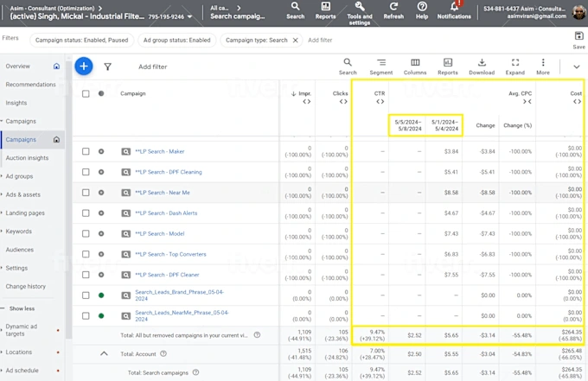The image size is (588, 381).
Task: Expand the Impr. column comparison arrows
Action: [x=307, y=102]
